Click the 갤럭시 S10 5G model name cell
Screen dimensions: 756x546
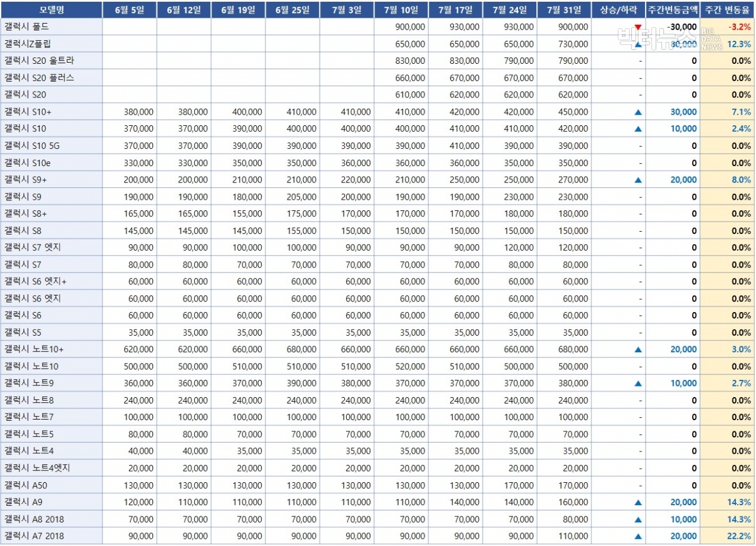51,145
